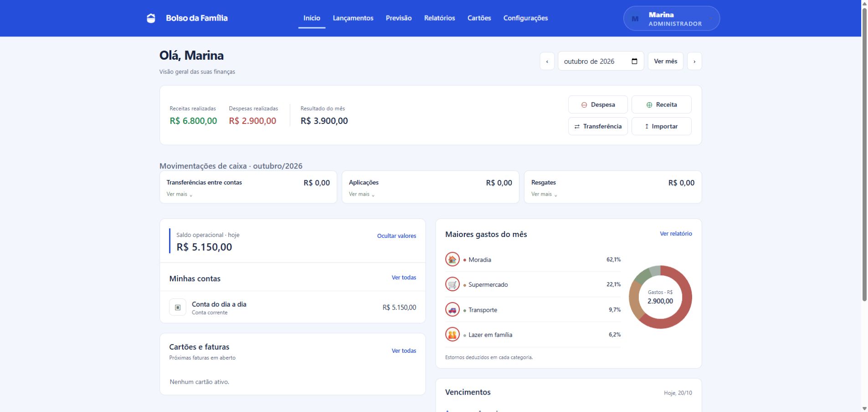Click the Ver mês button
This screenshot has height=412, width=868.
tap(665, 61)
